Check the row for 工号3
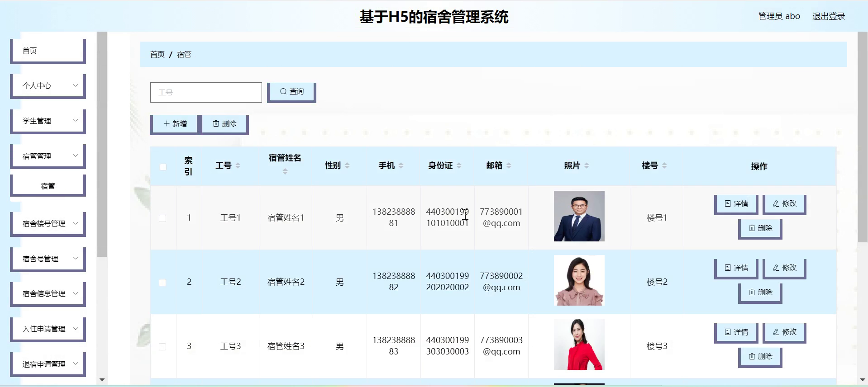 162,347
